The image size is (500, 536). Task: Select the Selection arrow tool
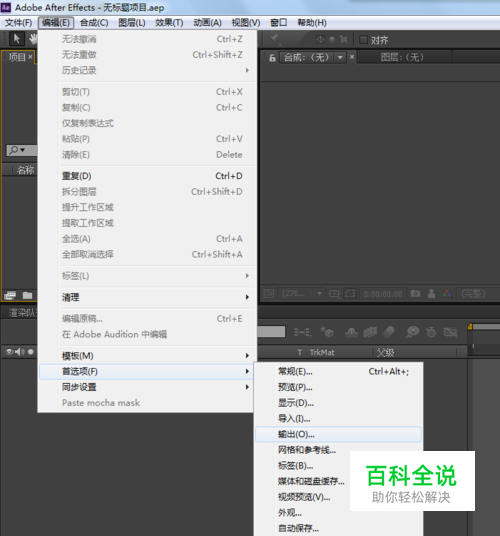16,39
